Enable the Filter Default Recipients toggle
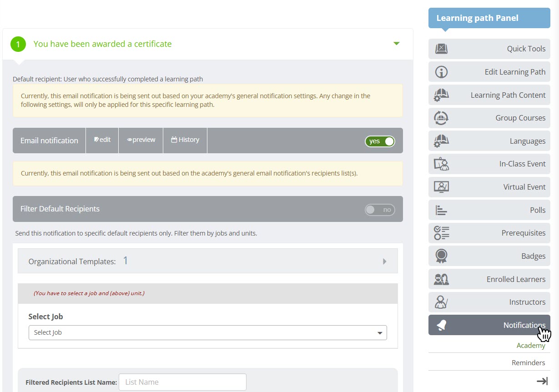Viewport: 559px width, 392px height. pos(380,210)
